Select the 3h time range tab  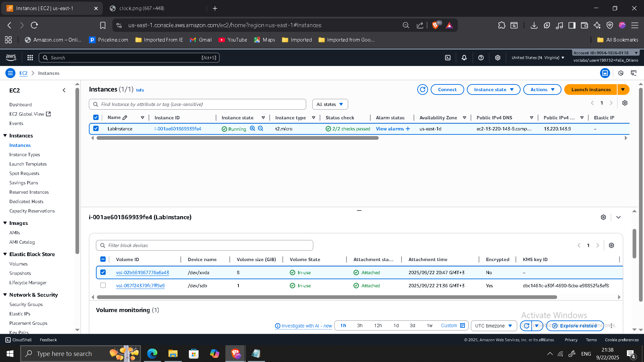coord(360,325)
